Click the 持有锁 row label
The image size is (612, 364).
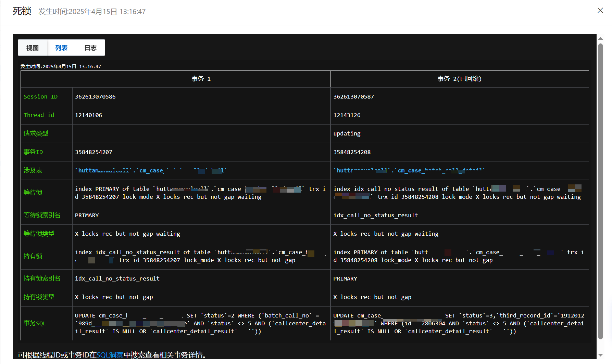(x=33, y=256)
